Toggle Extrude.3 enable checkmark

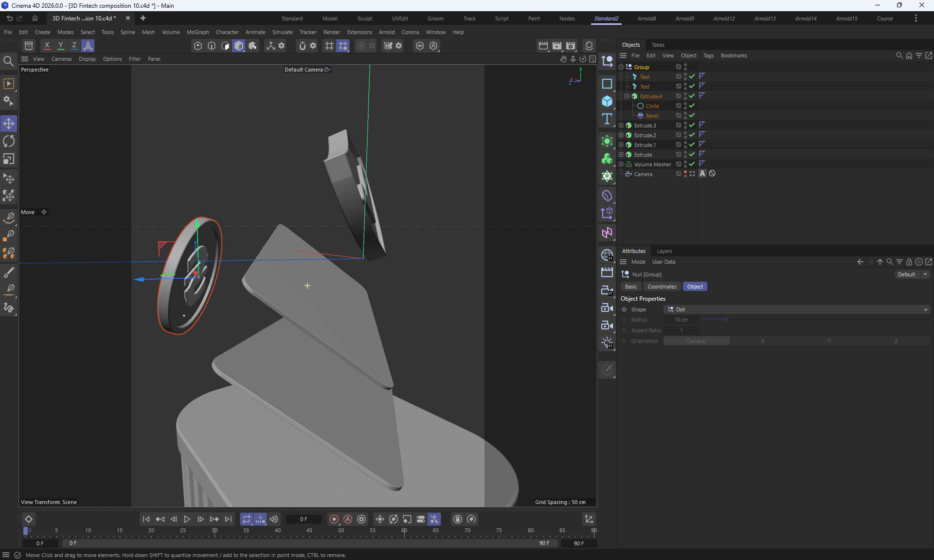click(x=692, y=126)
